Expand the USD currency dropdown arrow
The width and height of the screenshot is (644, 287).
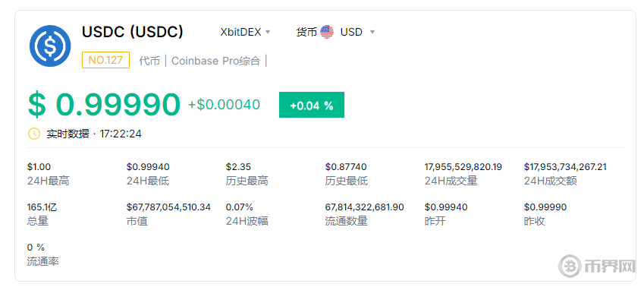[x=372, y=32]
